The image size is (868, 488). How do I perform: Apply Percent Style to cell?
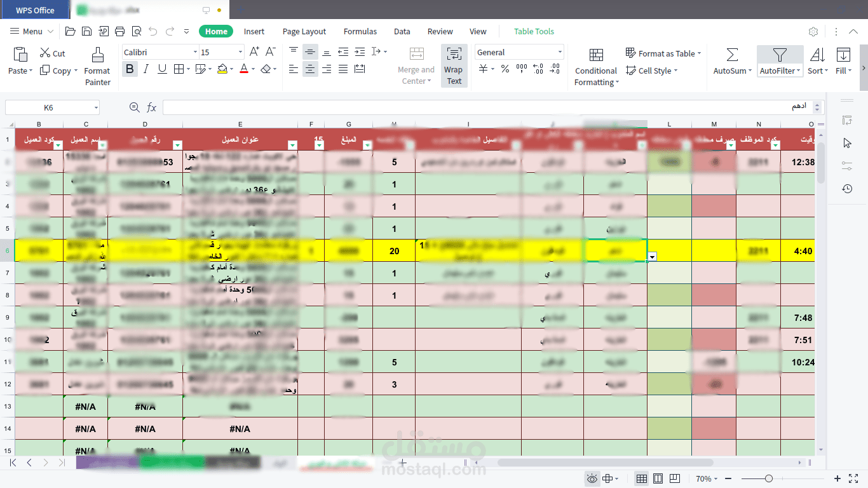505,69
